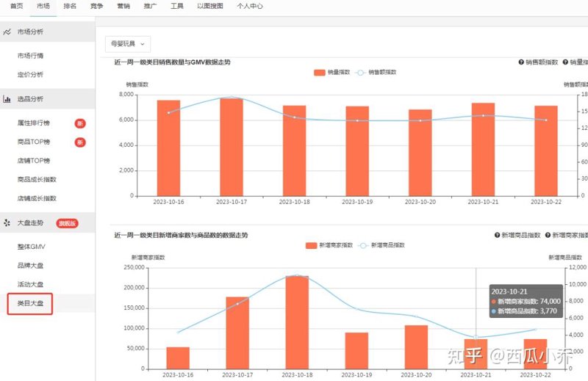Click the 8,000 axis value in sales chart

pyautogui.click(x=126, y=95)
